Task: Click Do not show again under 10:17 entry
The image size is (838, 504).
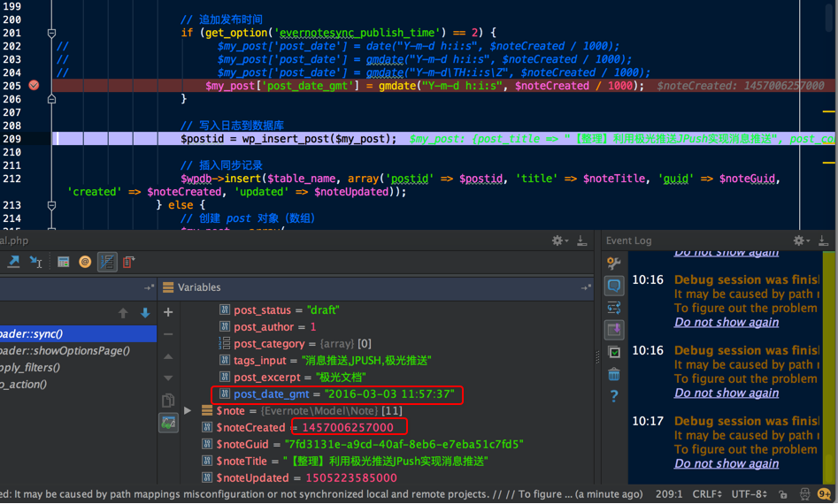Action: (727, 463)
